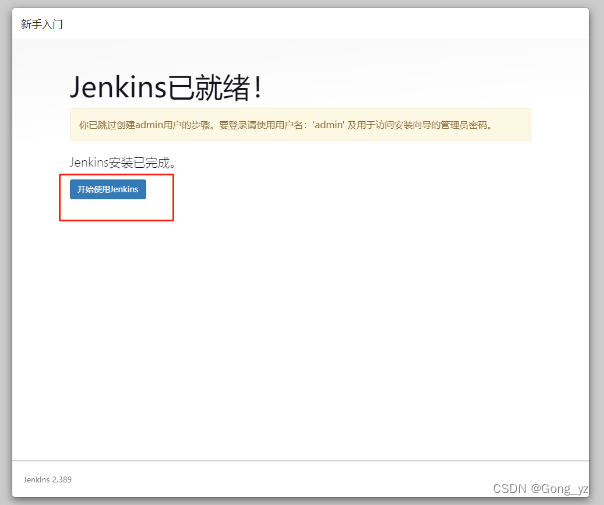Click the Jenkins已就绪! heading
Viewport: 604px width, 505px height.
[166, 88]
